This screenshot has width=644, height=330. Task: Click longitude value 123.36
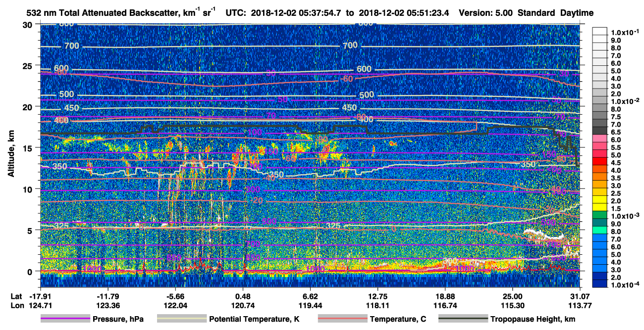pos(108,306)
